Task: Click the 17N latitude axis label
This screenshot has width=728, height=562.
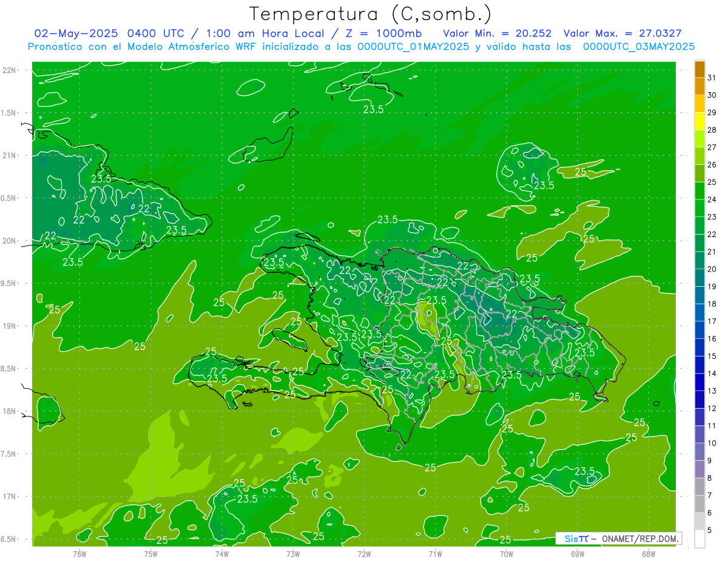Action: click(x=9, y=497)
